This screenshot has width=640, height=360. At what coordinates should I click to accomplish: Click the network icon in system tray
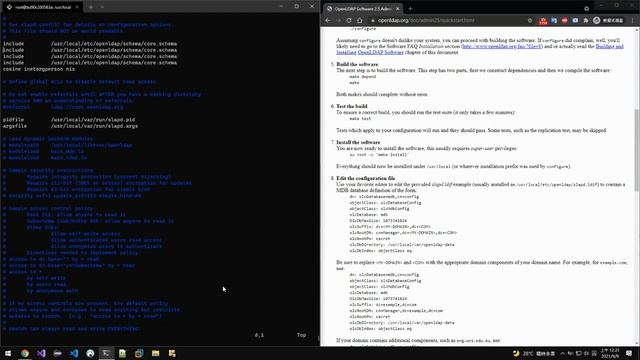click(578, 353)
